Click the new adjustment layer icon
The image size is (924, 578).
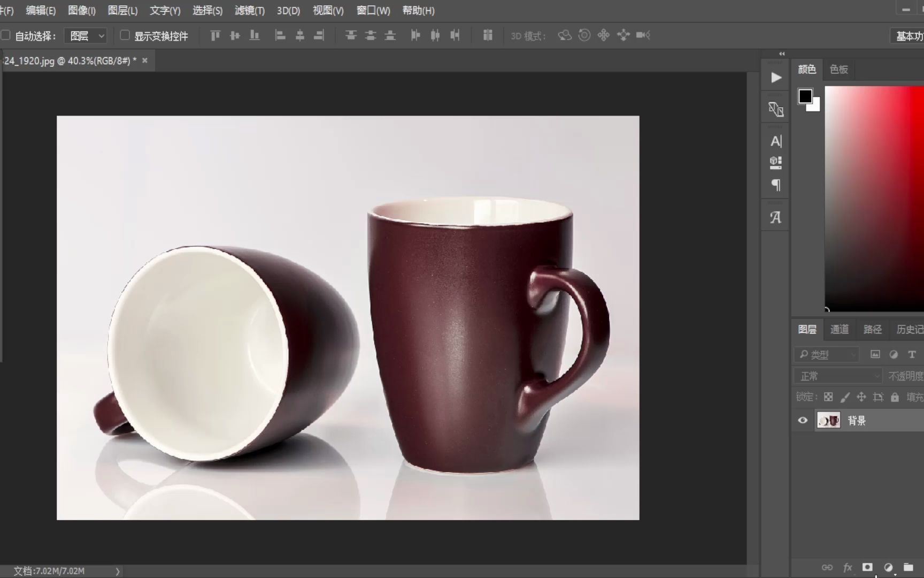click(888, 567)
